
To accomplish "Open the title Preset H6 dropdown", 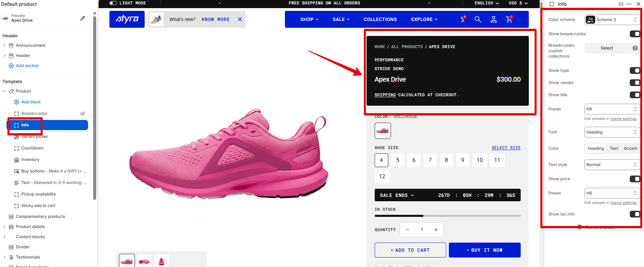I will (x=612, y=109).
